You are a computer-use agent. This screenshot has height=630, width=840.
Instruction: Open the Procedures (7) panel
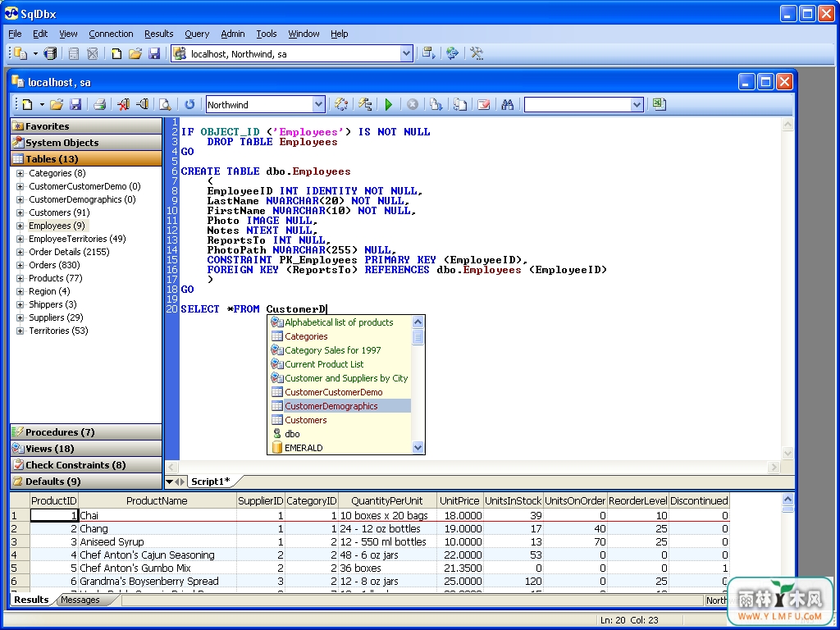(x=85, y=431)
